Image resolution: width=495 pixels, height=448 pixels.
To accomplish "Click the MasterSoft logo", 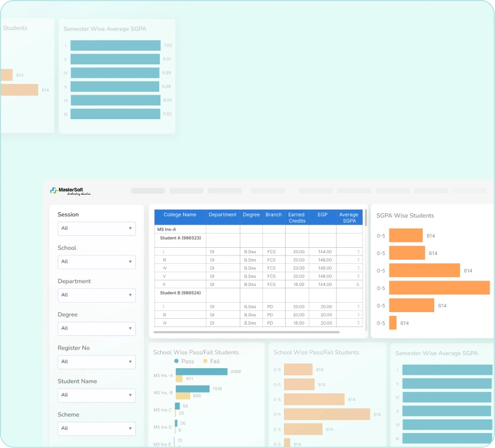I will (x=70, y=191).
